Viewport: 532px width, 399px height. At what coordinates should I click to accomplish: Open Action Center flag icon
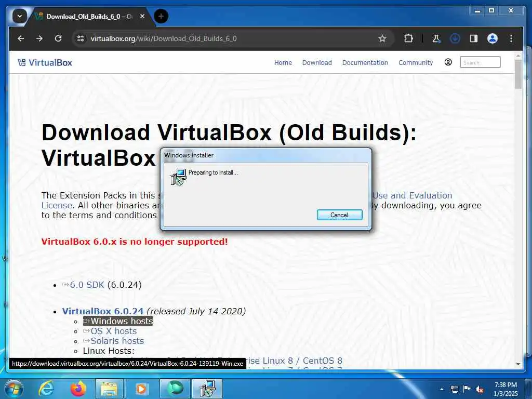(x=467, y=389)
